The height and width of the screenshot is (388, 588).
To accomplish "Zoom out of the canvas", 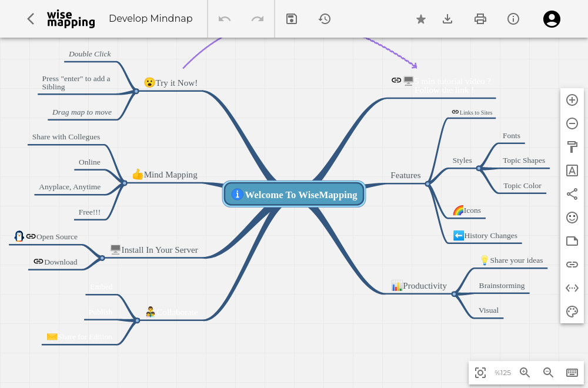I will pos(548,372).
